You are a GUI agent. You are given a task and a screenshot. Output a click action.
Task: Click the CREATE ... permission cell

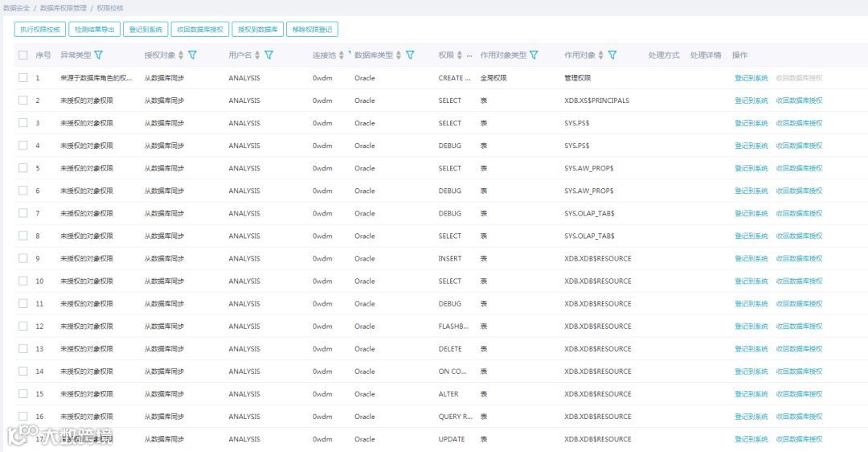pos(454,78)
